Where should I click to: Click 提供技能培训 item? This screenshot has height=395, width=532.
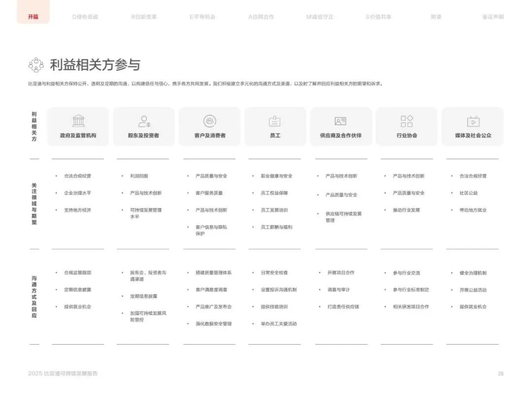pyautogui.click(x=274, y=307)
